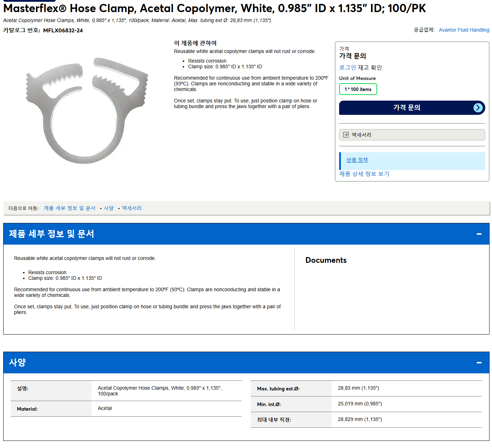The width and height of the screenshot is (492, 448).
Task: Select the value 28,829 mm (1,135")
Action: point(360,419)
